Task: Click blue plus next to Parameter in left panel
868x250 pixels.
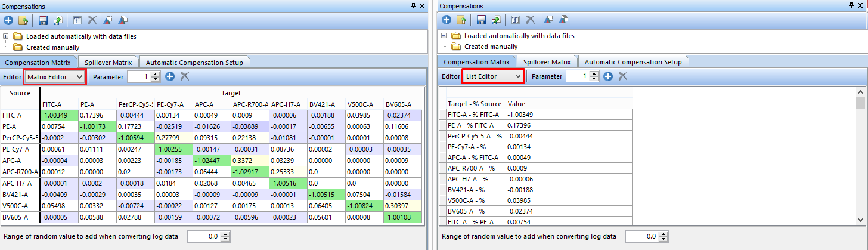Action: [170, 76]
